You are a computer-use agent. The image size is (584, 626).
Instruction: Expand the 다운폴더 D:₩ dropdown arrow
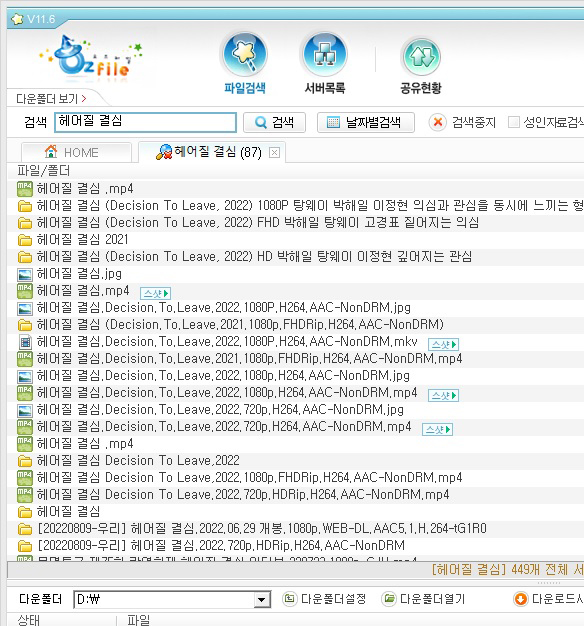click(261, 599)
